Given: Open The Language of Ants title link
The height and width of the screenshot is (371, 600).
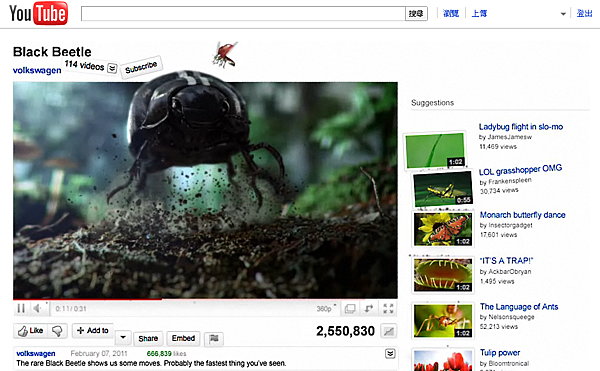Looking at the screenshot, I should (x=519, y=307).
